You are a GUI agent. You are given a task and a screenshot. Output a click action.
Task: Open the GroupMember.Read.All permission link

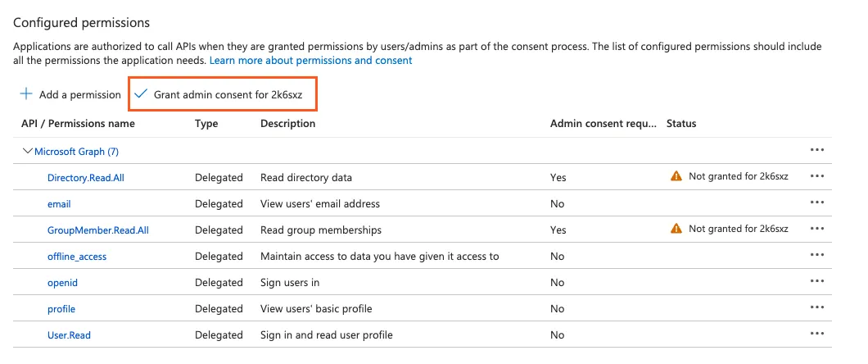(x=97, y=230)
